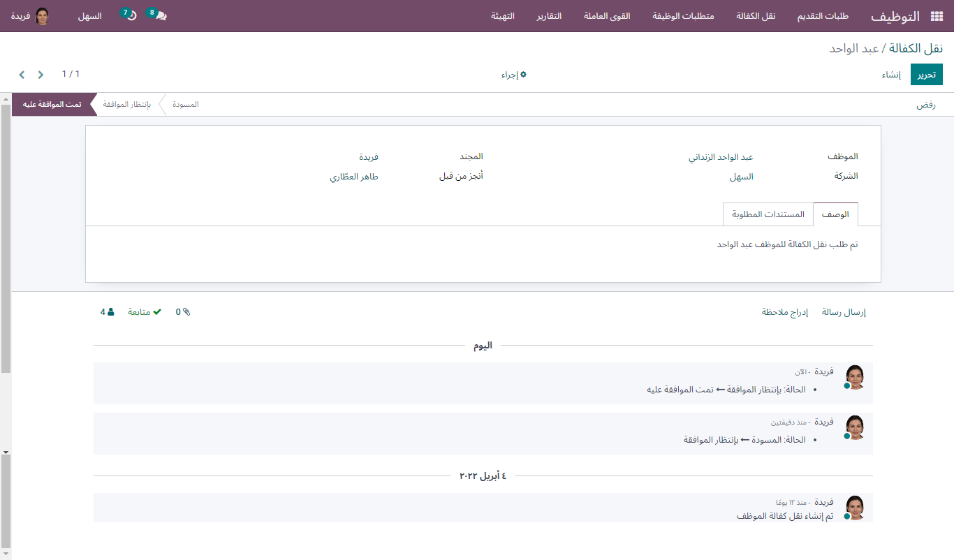
Task: Open فريدة user menu name
Action: (x=20, y=16)
